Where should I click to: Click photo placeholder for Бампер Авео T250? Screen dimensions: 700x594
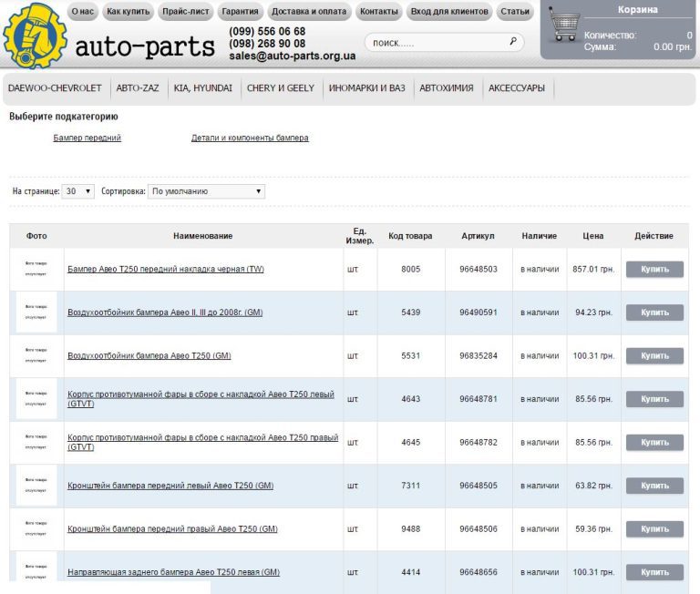point(36,269)
